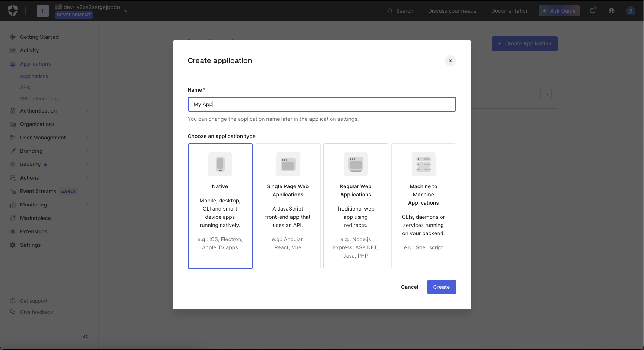This screenshot has height=350, width=644.
Task: Open the notifications bell
Action: tap(592, 11)
